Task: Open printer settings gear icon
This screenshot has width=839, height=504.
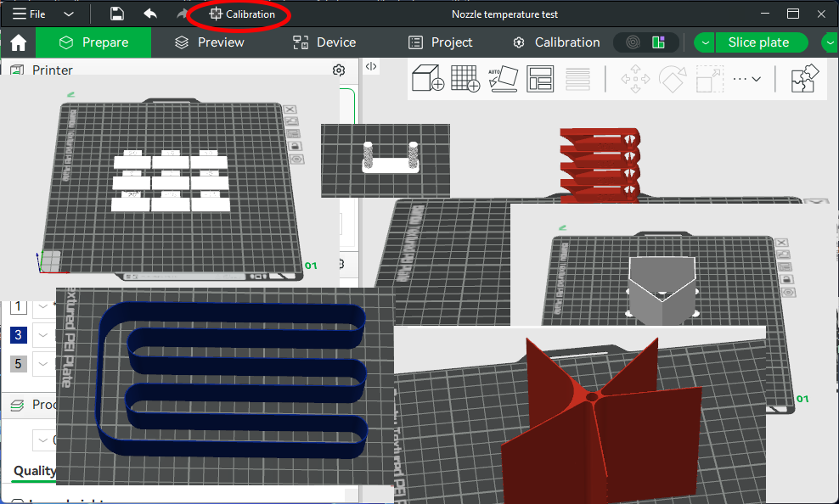Action: pyautogui.click(x=339, y=70)
